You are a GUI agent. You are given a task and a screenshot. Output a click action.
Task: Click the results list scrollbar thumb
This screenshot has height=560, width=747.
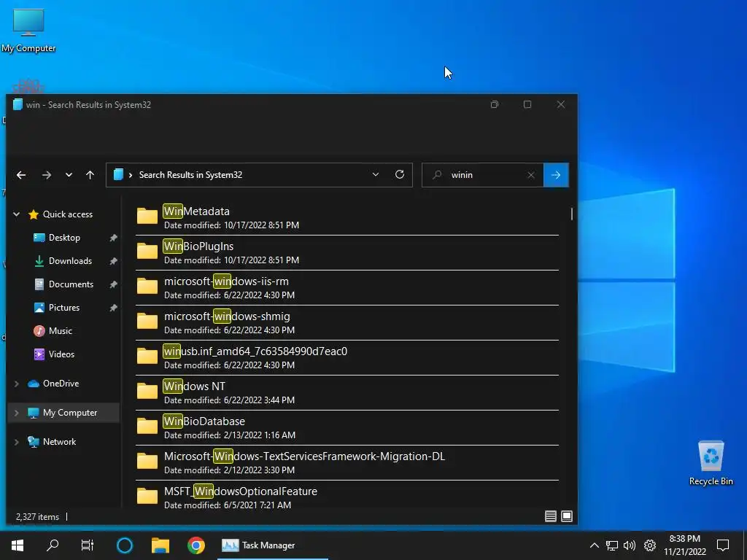click(x=572, y=214)
